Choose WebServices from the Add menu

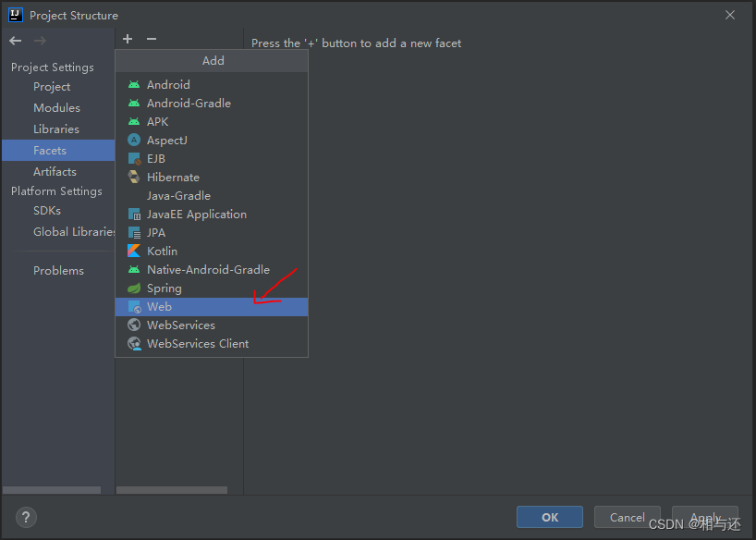[212, 325]
